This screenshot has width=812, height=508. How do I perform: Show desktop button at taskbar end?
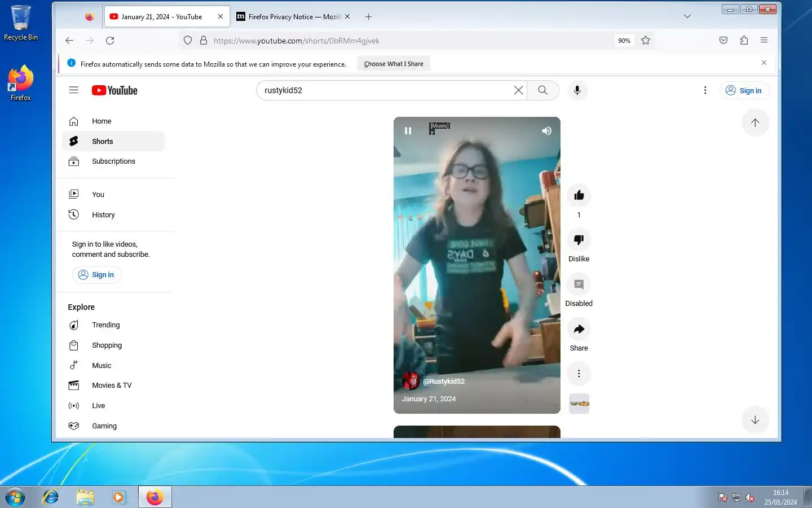tap(807, 497)
